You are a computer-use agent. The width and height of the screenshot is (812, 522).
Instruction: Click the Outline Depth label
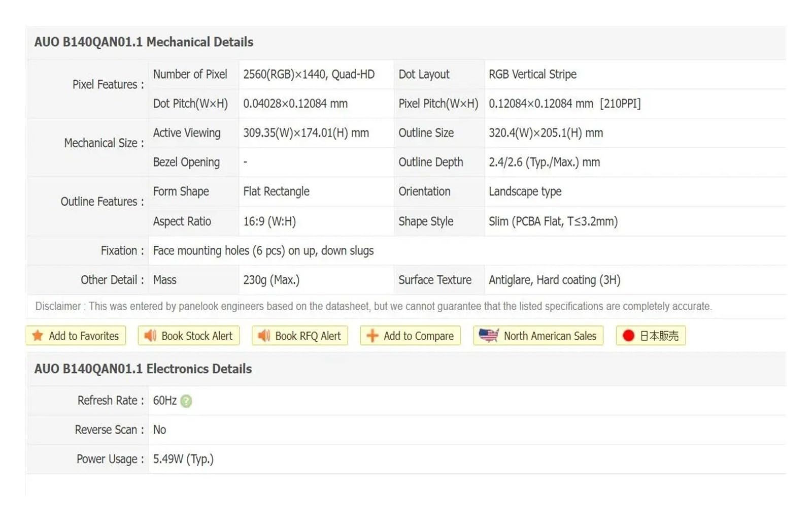click(430, 162)
